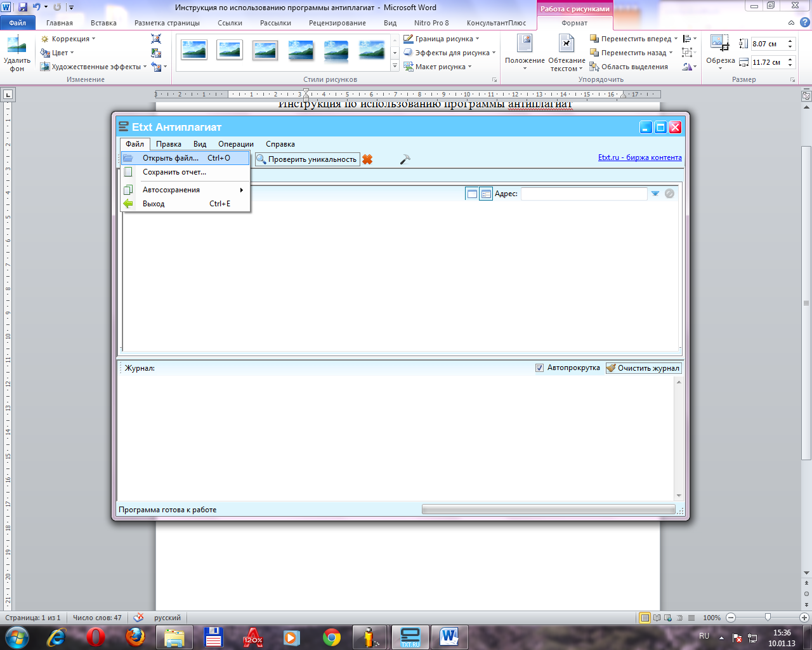Open Эффекты для рисунка dropdown
812x650 pixels.
(x=450, y=53)
